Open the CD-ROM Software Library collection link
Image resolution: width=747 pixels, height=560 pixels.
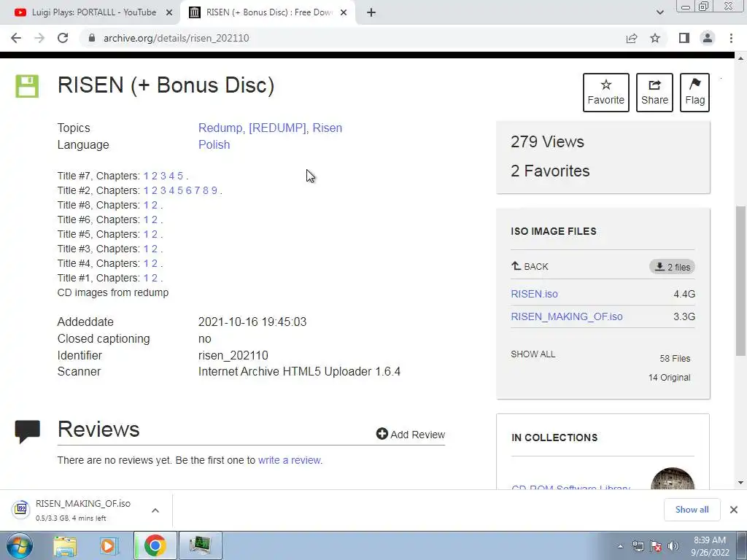pos(570,486)
